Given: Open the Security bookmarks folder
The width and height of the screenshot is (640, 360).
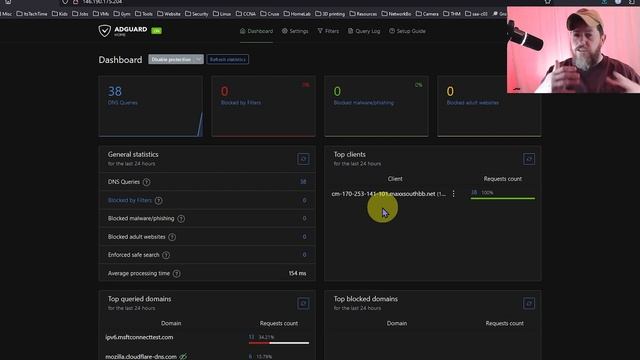Looking at the screenshot, I should pyautogui.click(x=197, y=14).
